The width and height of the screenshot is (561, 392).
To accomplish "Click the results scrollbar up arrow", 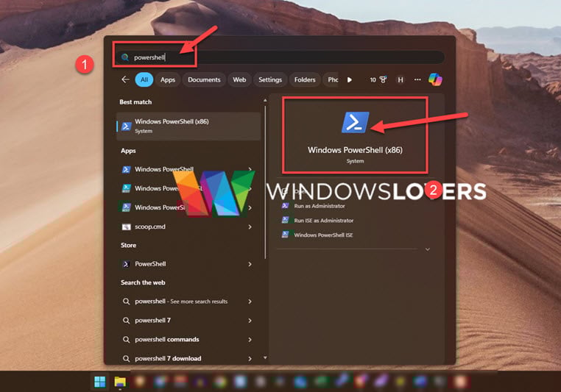I will [265, 101].
